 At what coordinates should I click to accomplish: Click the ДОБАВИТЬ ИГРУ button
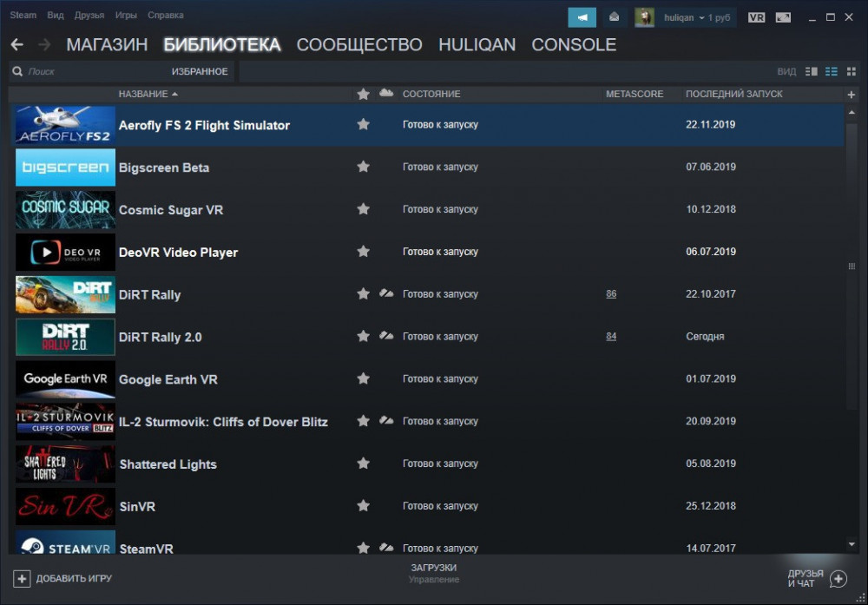[63, 578]
